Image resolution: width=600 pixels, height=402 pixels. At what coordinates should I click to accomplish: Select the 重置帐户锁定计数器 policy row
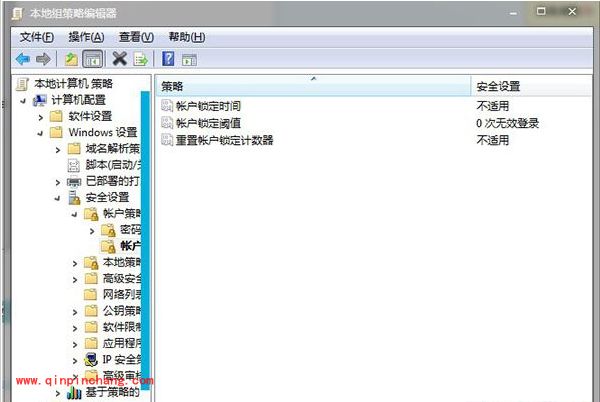[375, 140]
